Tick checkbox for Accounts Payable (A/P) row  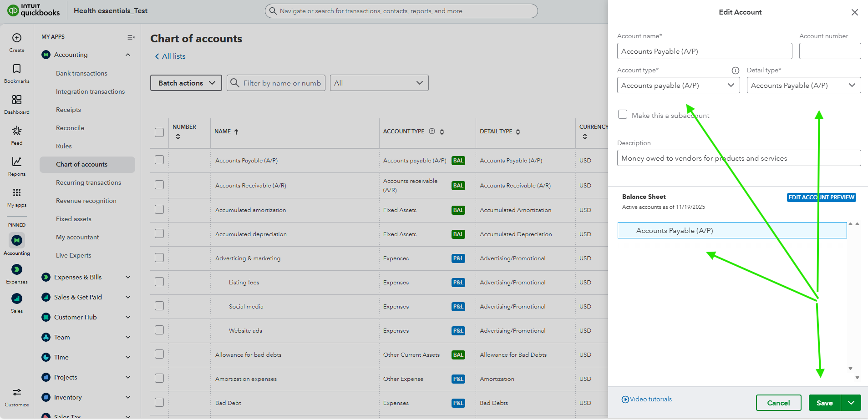click(159, 160)
